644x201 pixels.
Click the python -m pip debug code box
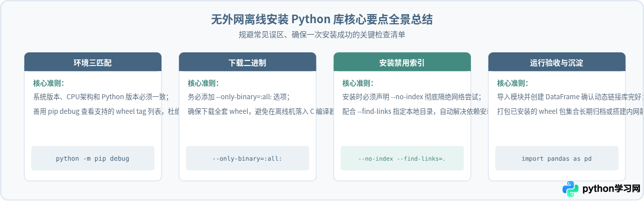pos(93,158)
